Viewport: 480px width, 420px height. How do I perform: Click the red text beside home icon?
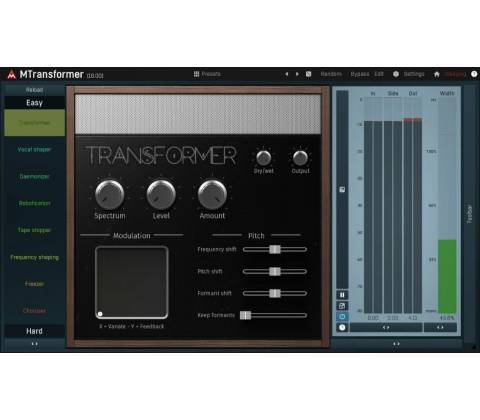pos(455,74)
